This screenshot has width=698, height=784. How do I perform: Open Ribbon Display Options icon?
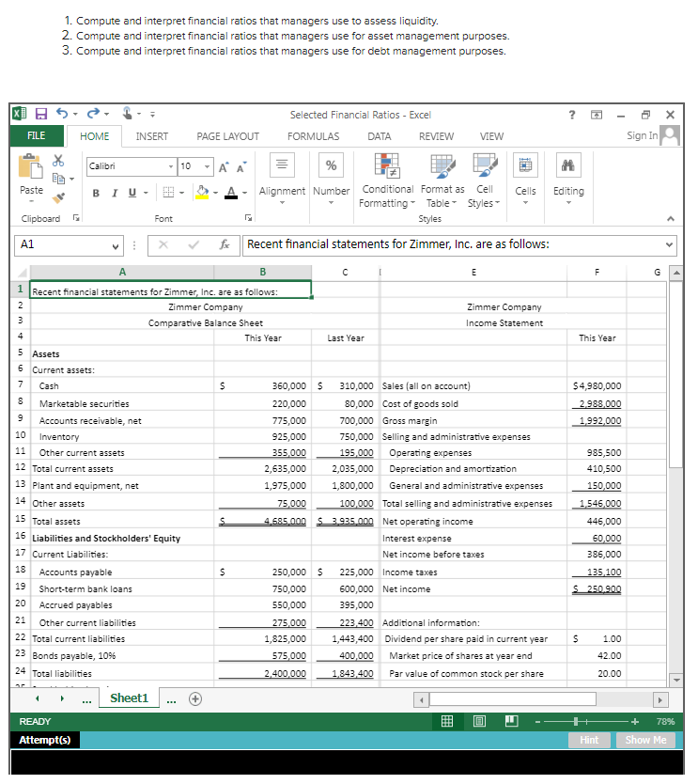point(597,115)
